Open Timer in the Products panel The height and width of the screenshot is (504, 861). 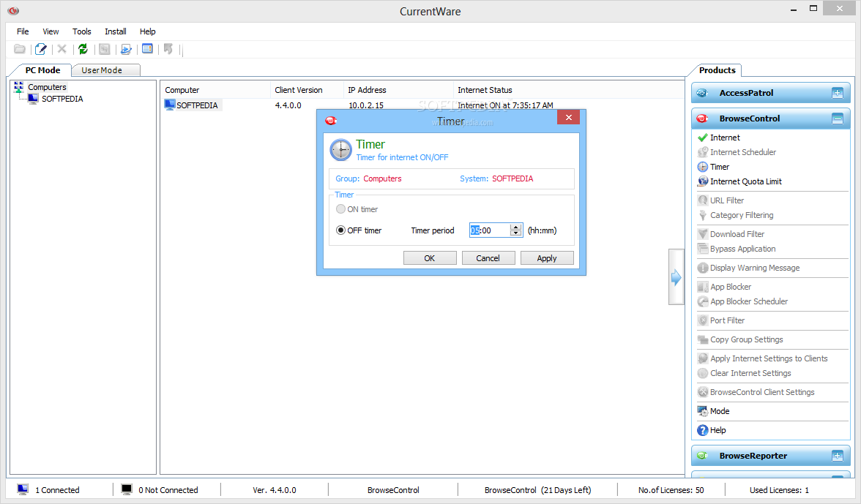coord(713,167)
